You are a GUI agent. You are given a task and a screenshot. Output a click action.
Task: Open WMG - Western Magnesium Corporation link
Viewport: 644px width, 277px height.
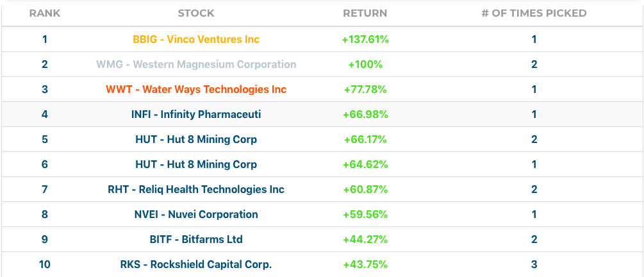tap(196, 64)
